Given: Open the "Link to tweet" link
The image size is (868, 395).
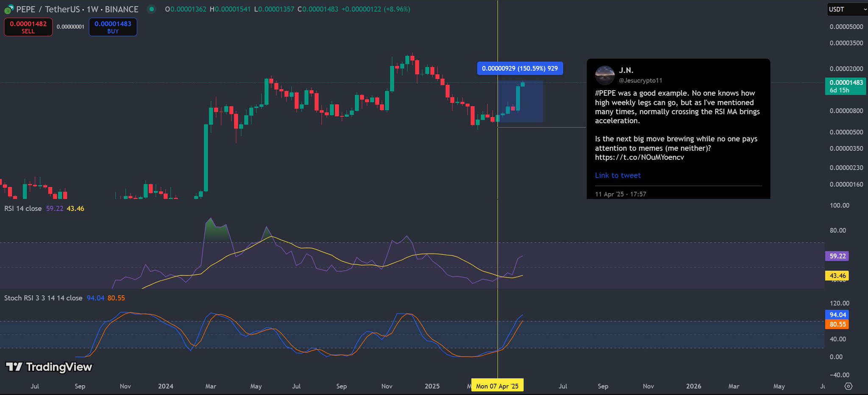Looking at the screenshot, I should (x=618, y=175).
